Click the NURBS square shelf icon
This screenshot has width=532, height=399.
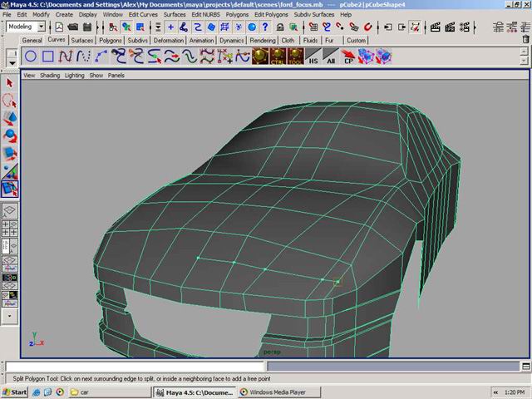coord(48,57)
